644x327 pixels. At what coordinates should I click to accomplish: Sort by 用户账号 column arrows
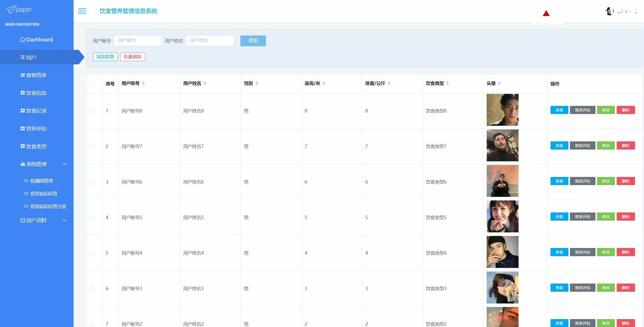(143, 83)
